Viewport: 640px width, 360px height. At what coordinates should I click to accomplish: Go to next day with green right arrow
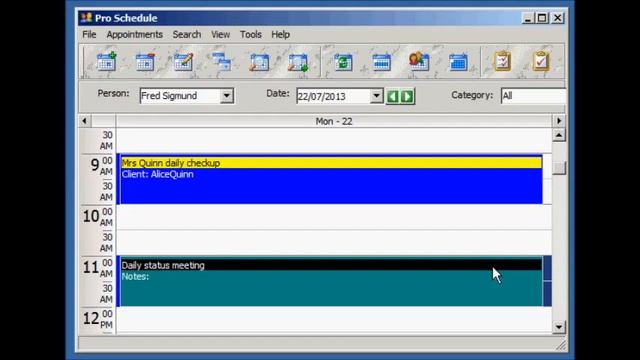(x=407, y=97)
